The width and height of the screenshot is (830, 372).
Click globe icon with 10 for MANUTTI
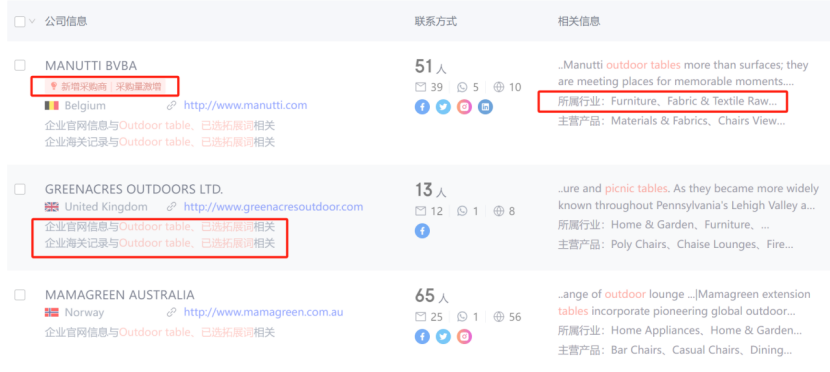tap(499, 87)
